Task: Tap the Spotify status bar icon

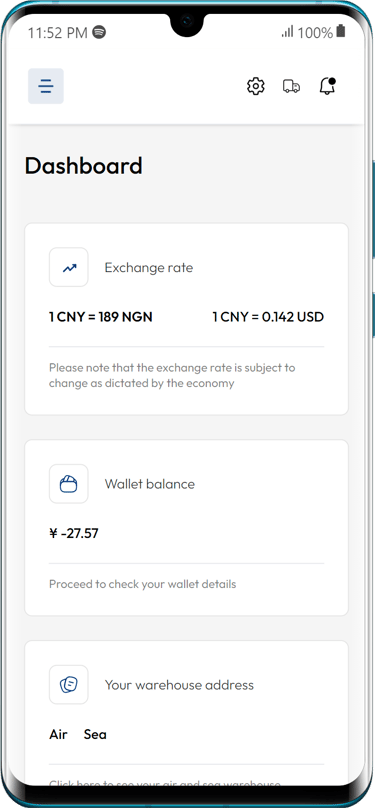Action: pos(99,32)
